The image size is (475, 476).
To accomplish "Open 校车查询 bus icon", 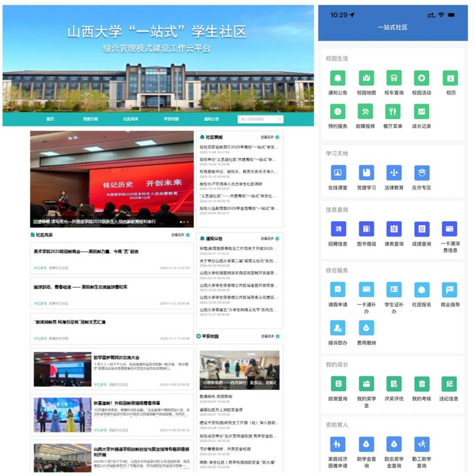I will tap(394, 78).
